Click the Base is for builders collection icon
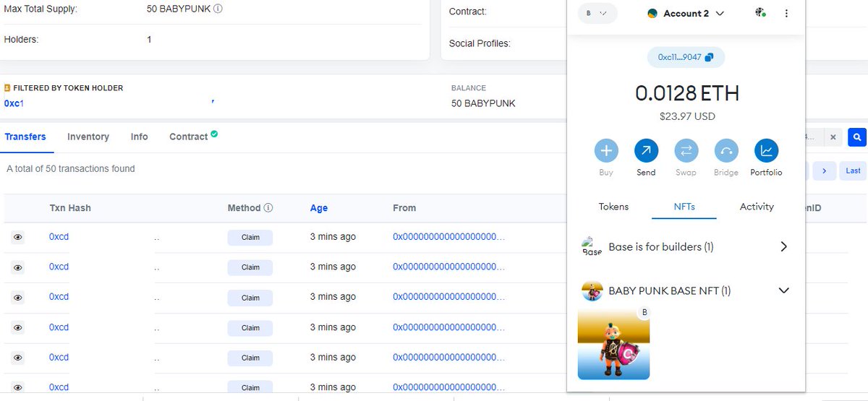 coord(592,246)
